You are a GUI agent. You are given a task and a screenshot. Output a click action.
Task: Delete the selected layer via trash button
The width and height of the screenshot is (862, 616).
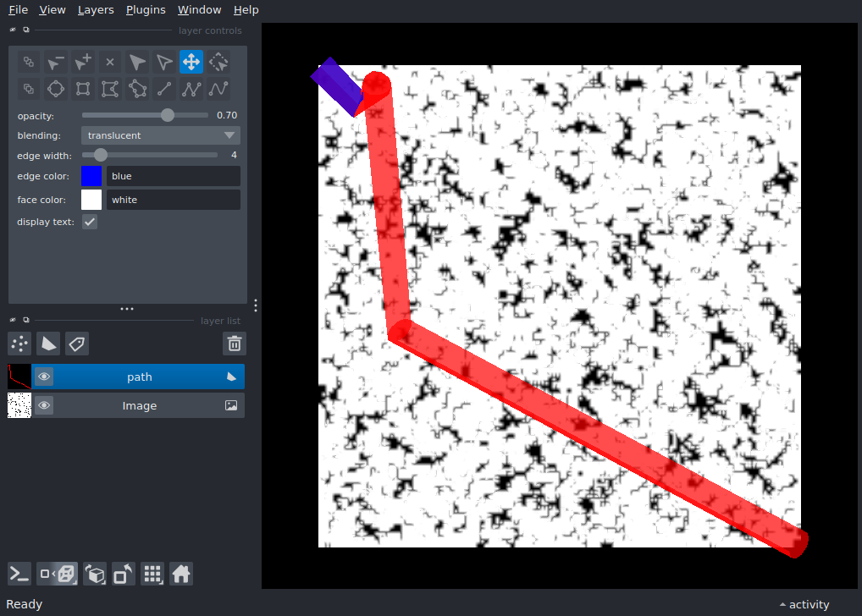point(235,344)
